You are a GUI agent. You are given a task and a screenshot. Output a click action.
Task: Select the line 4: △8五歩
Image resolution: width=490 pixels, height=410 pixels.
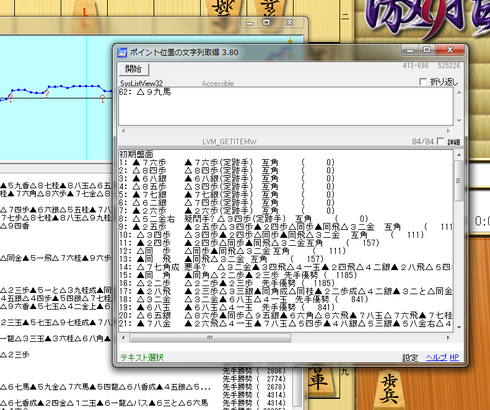tap(227, 187)
